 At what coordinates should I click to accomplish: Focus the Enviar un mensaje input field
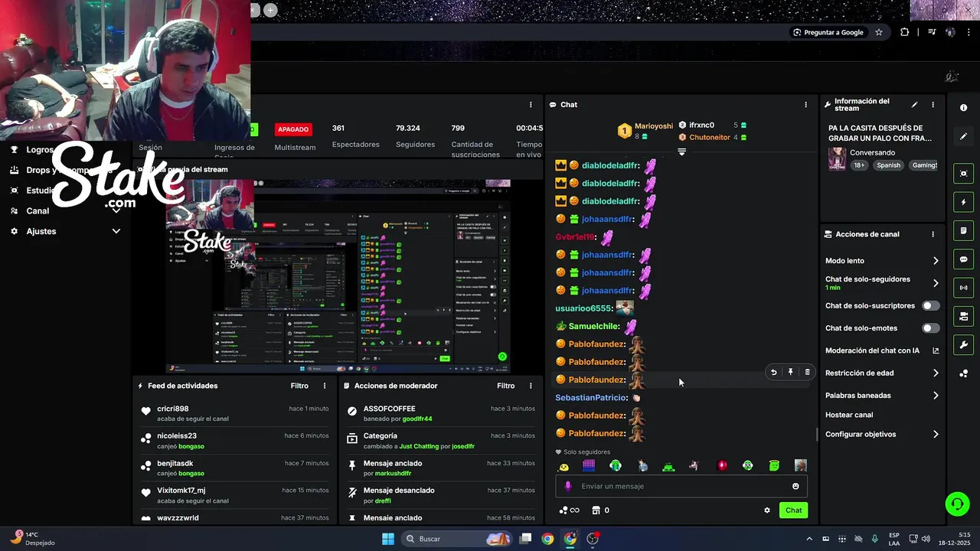point(681,486)
